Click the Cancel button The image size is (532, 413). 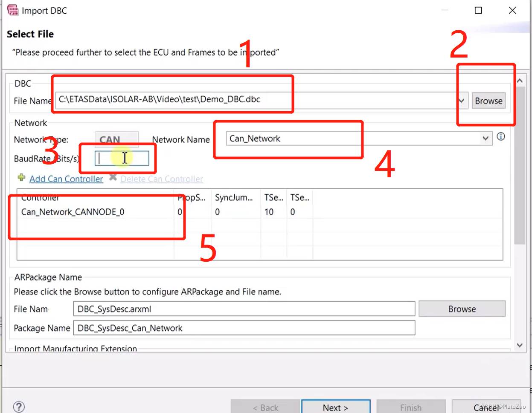point(486,407)
